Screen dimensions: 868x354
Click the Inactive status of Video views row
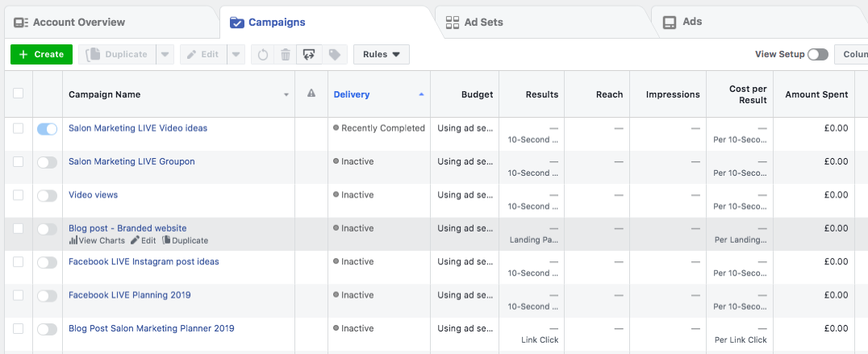[353, 194]
